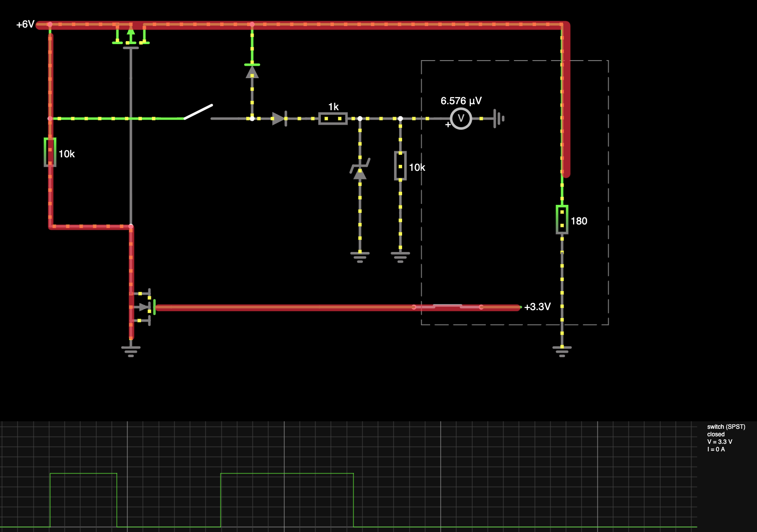This screenshot has width=757, height=532.
Task: Select the +6V supply label
Action: coord(24,24)
